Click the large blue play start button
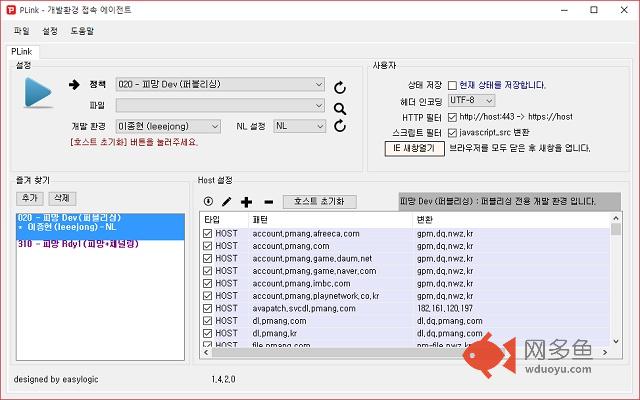The image size is (640, 400). [x=38, y=93]
